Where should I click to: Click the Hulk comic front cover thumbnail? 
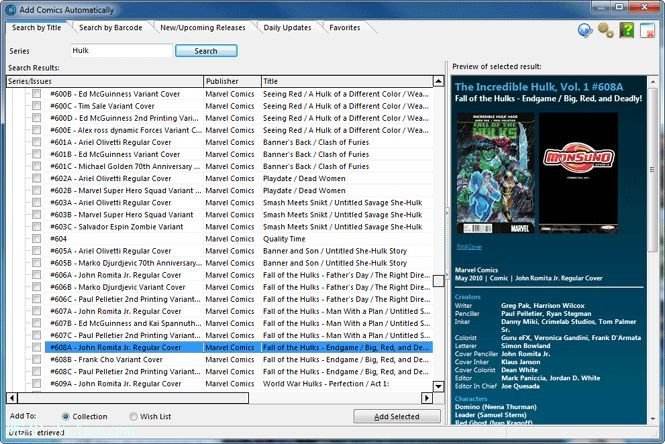click(495, 173)
